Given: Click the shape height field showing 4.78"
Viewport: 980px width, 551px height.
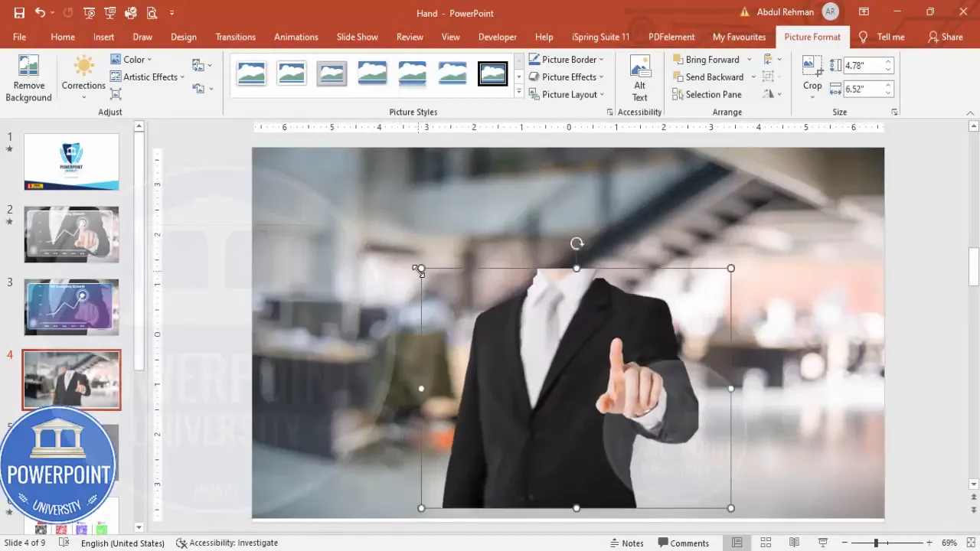Looking at the screenshot, I should (x=862, y=66).
